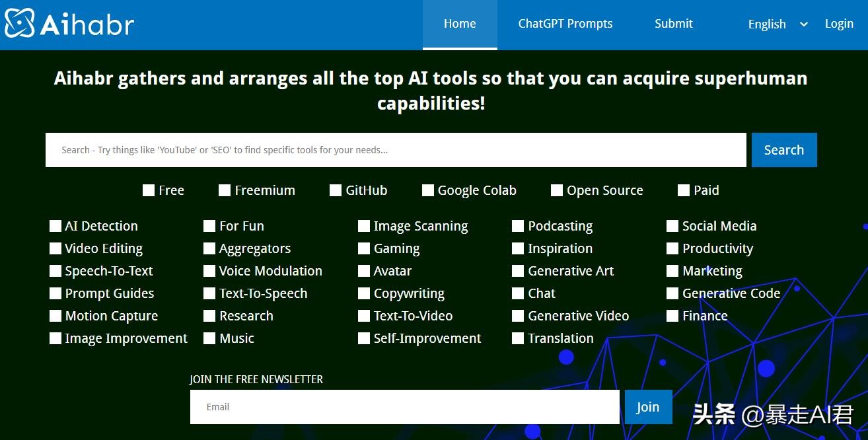Select the AI Detection category checkbox
The height and width of the screenshot is (440, 868).
55,227
